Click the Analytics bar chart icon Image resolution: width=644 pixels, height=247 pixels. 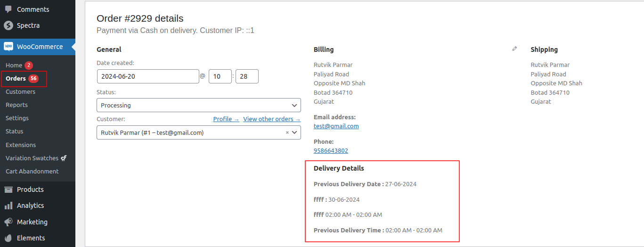coord(8,206)
